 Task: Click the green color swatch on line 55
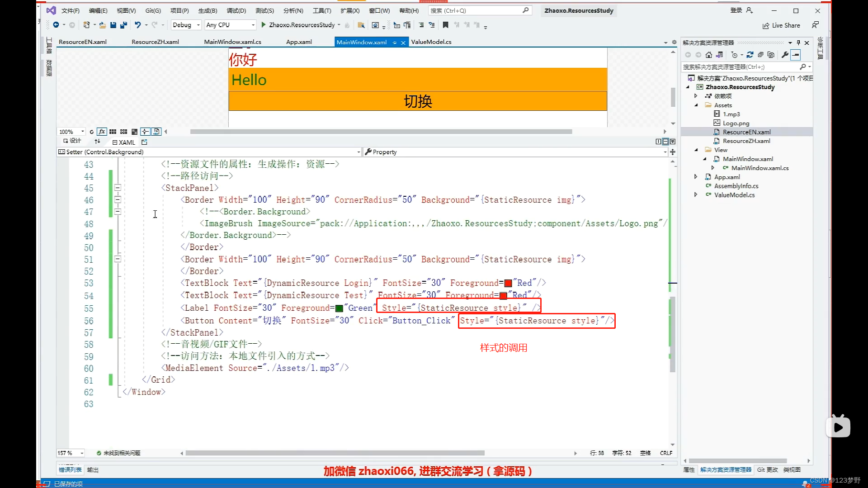pos(339,308)
